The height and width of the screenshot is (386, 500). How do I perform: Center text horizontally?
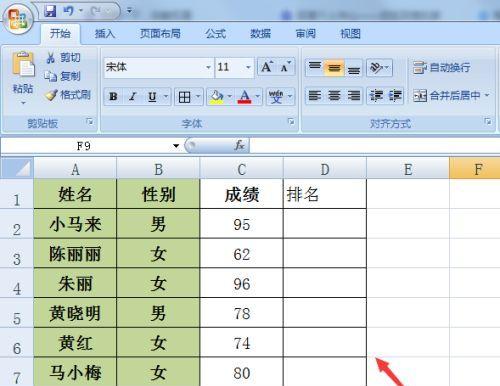[x=334, y=96]
